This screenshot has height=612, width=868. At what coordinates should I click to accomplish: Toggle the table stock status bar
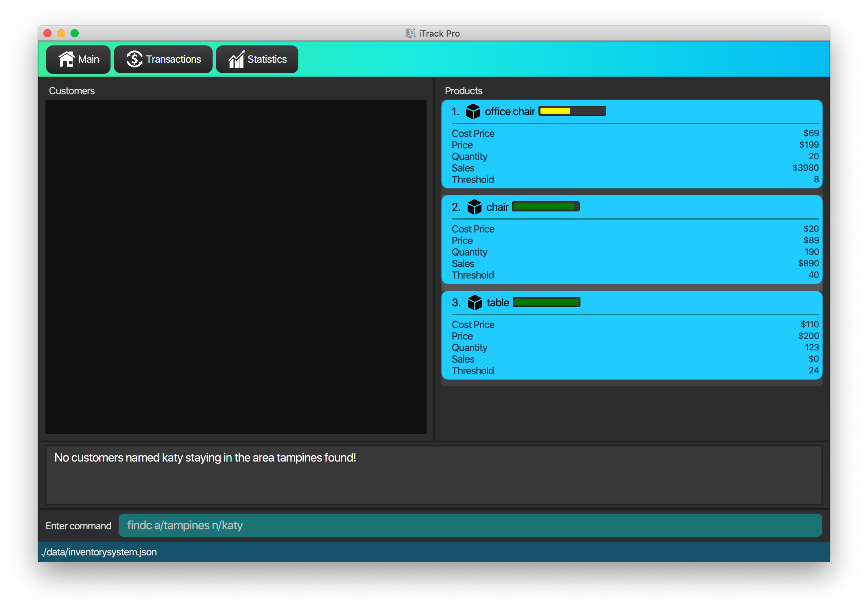547,303
